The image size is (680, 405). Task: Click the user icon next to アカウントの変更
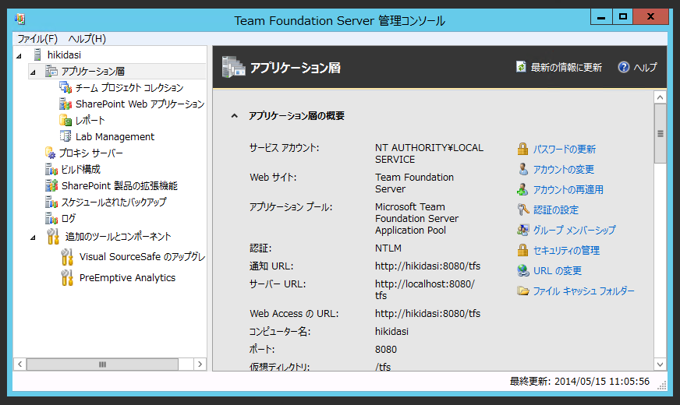[x=523, y=169]
